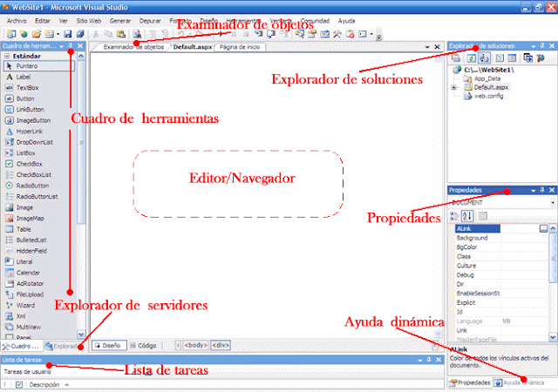The width and height of the screenshot is (558, 392).
Task: Pin the Explorador de soluciones panel
Action: (542, 46)
